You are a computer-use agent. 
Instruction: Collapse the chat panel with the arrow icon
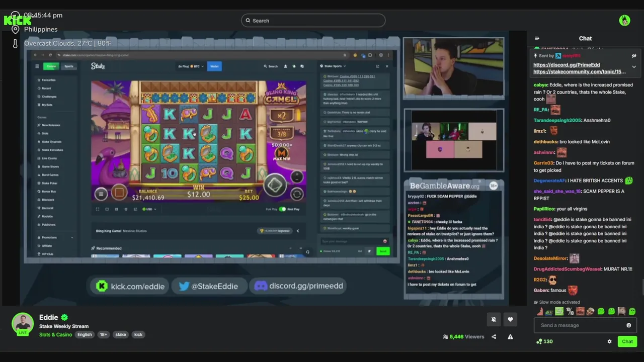tap(537, 38)
